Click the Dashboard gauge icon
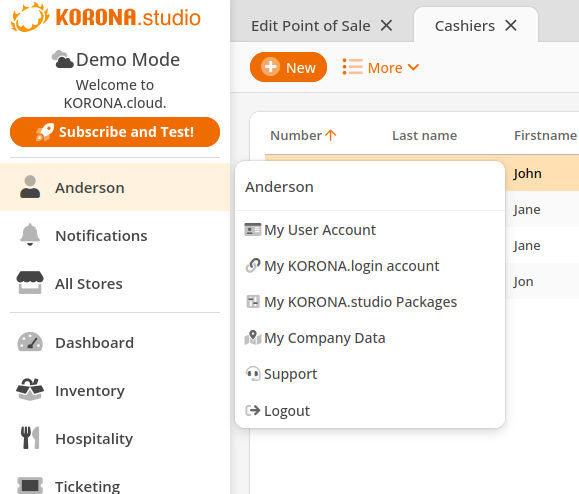 [x=30, y=342]
